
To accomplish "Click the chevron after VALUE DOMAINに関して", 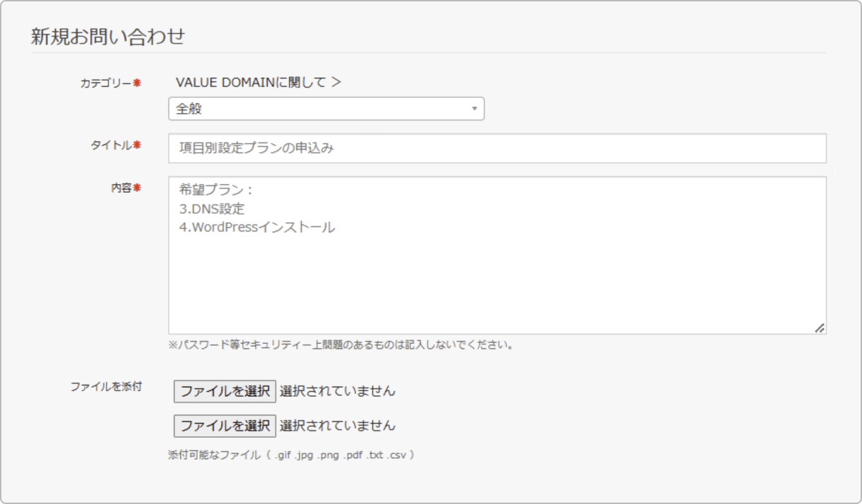I will point(336,83).
